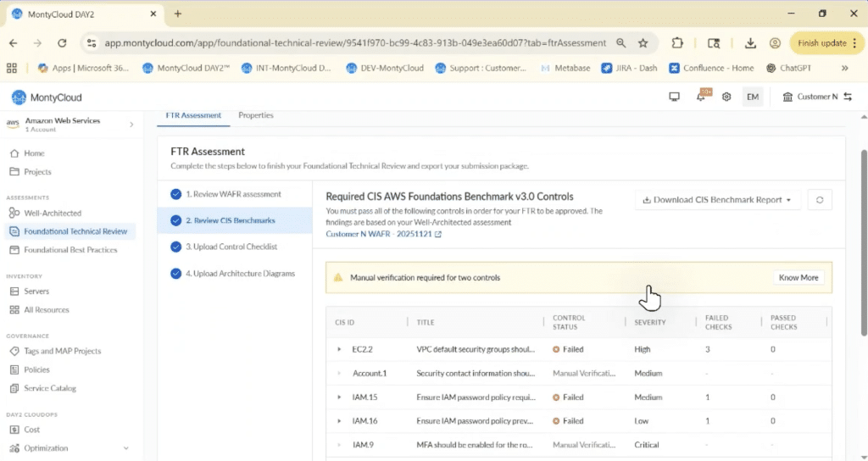Click the refresh icon beside Download report
The image size is (868, 461).
pyautogui.click(x=819, y=200)
